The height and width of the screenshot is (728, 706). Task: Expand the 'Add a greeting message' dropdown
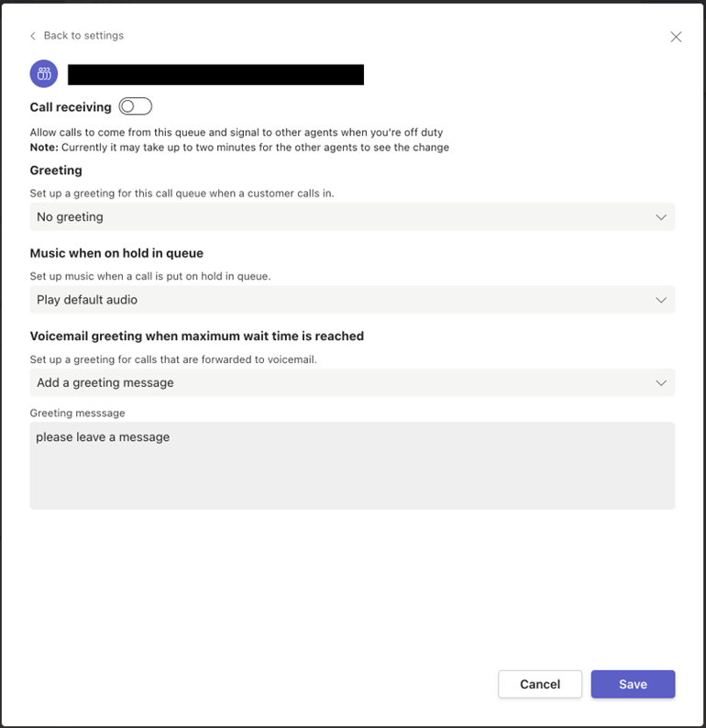(352, 382)
